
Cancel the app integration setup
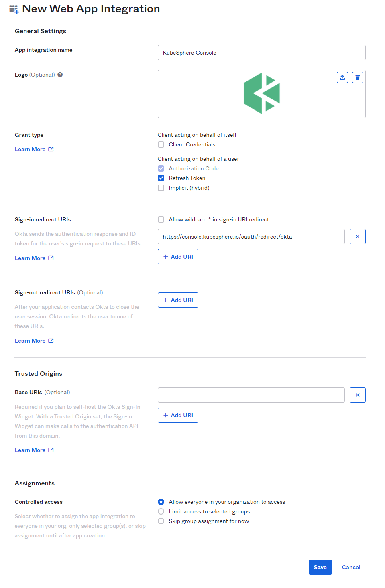click(x=351, y=567)
